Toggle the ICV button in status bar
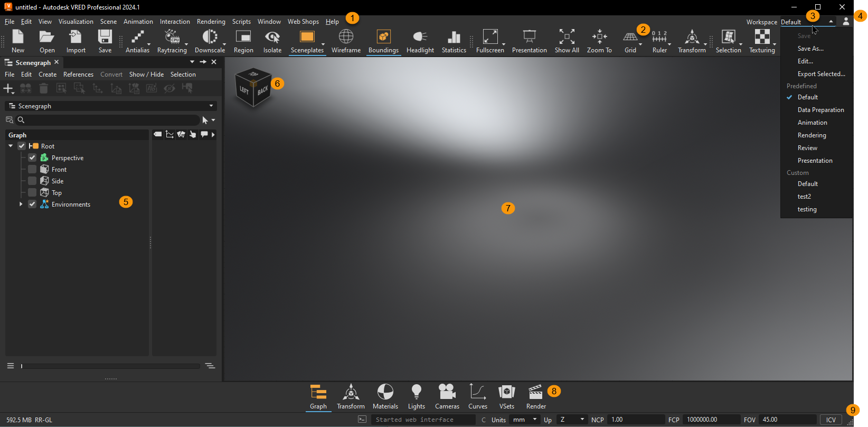The height and width of the screenshot is (427, 868). (831, 420)
